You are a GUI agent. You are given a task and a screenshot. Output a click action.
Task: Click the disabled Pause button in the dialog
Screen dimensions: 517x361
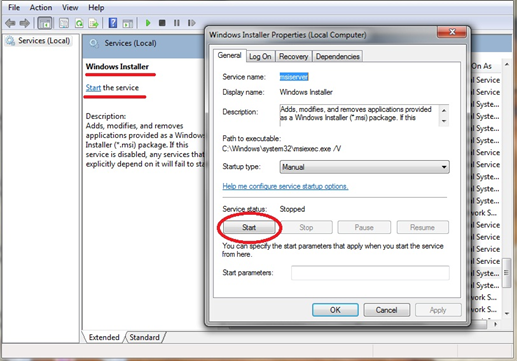[364, 227]
